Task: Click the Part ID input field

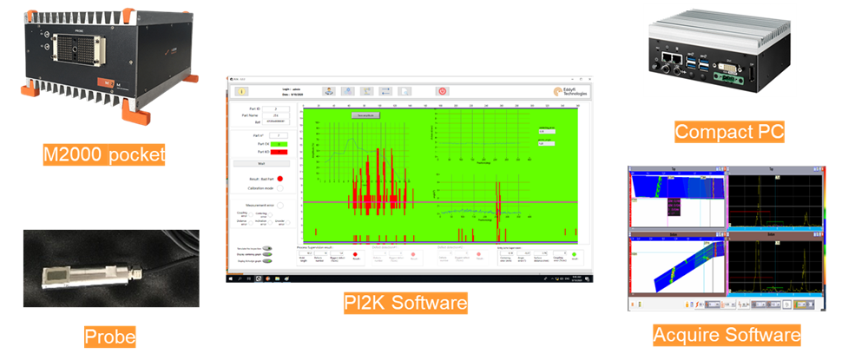Action: [x=276, y=109]
